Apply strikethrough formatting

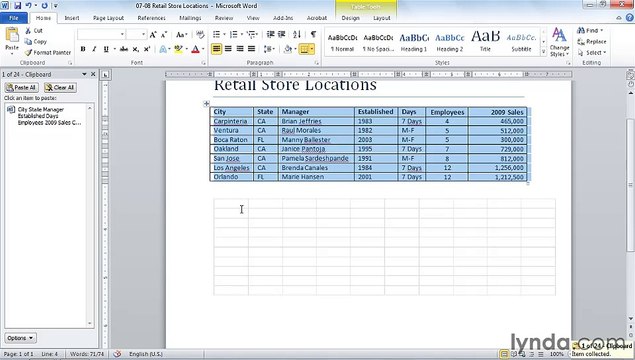(x=124, y=49)
